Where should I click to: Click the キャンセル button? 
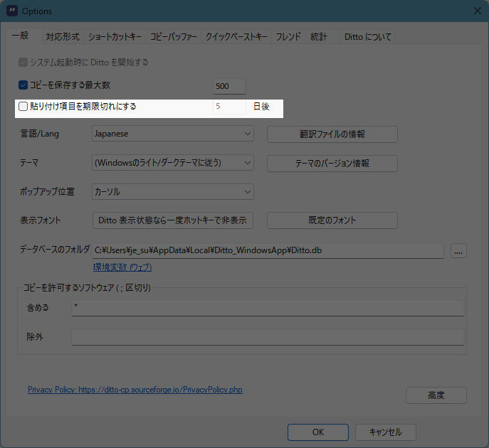click(x=386, y=432)
